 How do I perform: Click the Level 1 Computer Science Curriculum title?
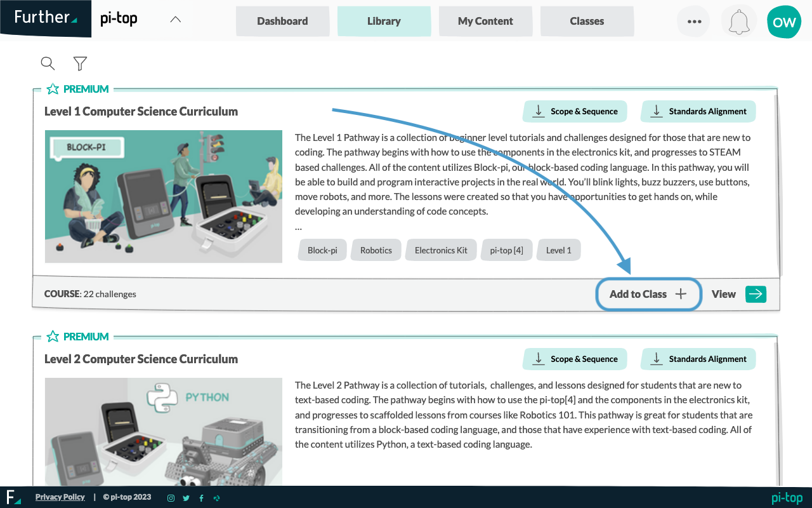point(141,111)
